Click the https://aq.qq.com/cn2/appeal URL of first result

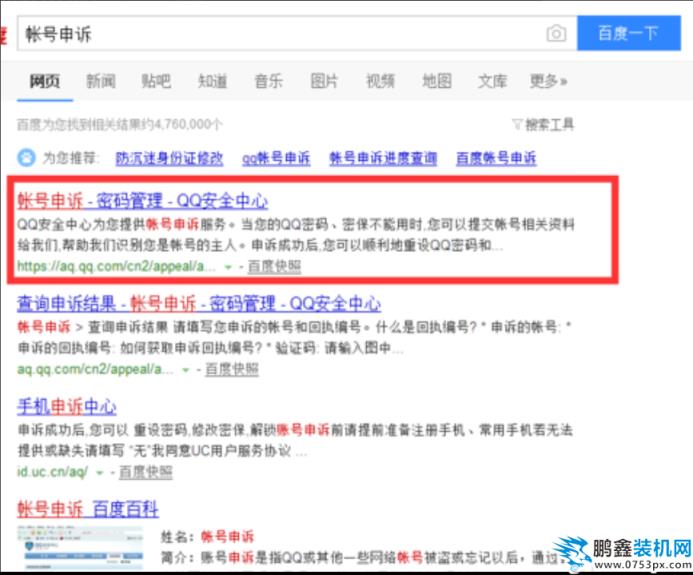pyautogui.click(x=116, y=266)
